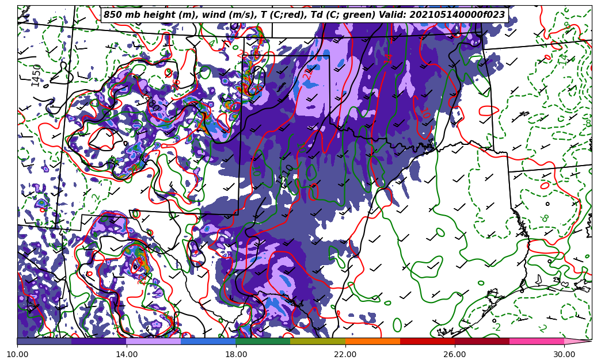Pick the 16–18 blue colorbar segment
Screen dimensions: 597x364
pyautogui.click(x=208, y=341)
